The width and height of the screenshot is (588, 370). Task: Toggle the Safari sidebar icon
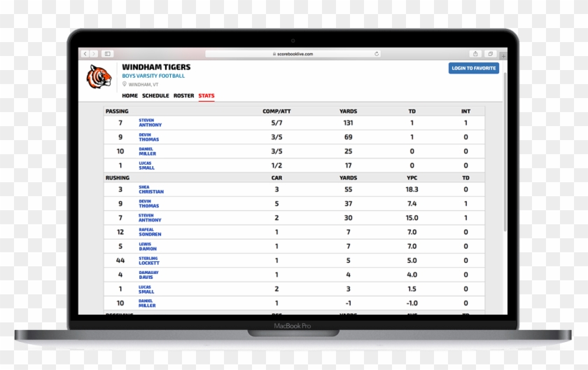click(x=107, y=54)
